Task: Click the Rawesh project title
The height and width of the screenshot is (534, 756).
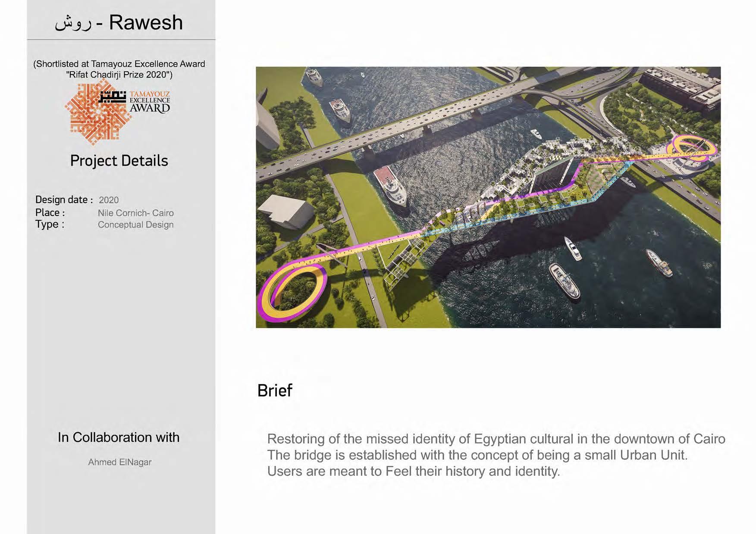Action: [x=119, y=22]
